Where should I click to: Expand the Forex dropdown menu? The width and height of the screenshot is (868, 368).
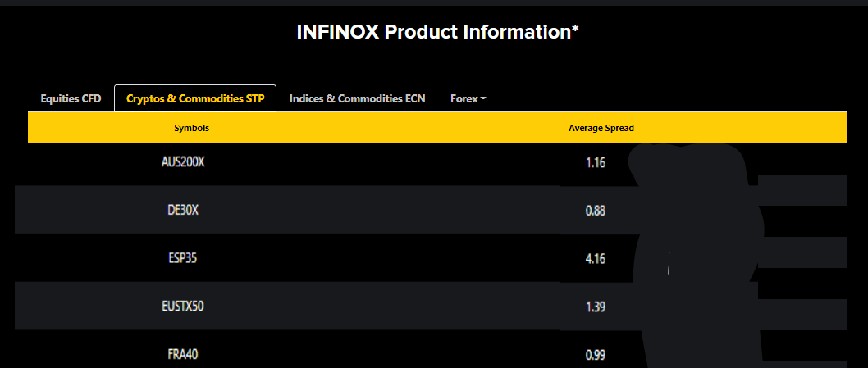coord(468,99)
